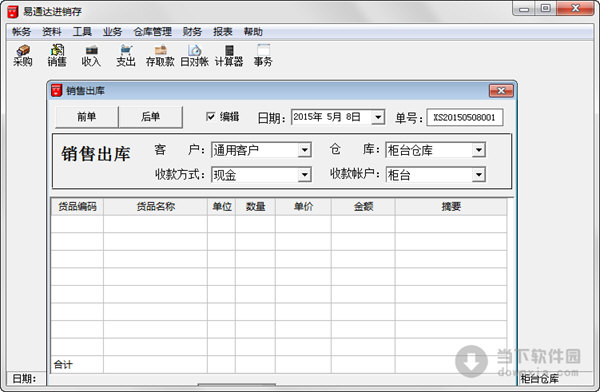Viewport: 600px width, 392px height.
Task: Click the 合计 total row label
Action: pos(63,364)
